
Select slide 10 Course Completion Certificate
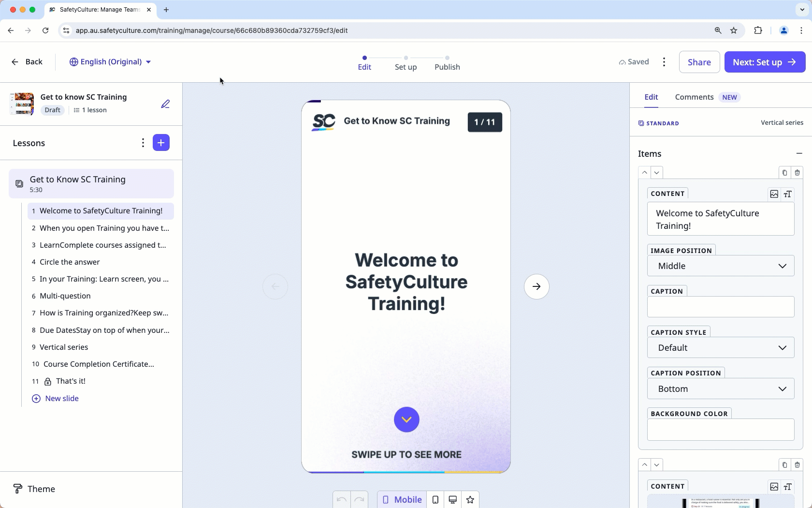(101, 364)
